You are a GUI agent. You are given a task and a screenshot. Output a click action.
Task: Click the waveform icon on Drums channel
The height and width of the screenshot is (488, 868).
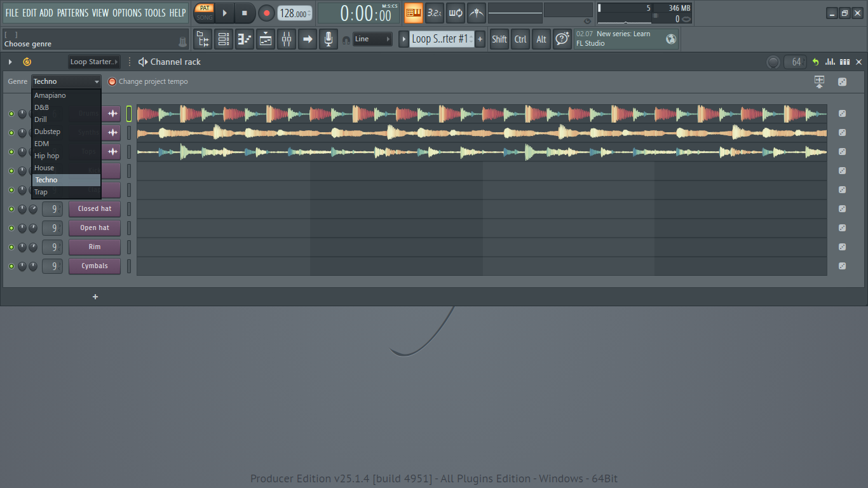pos(113,114)
